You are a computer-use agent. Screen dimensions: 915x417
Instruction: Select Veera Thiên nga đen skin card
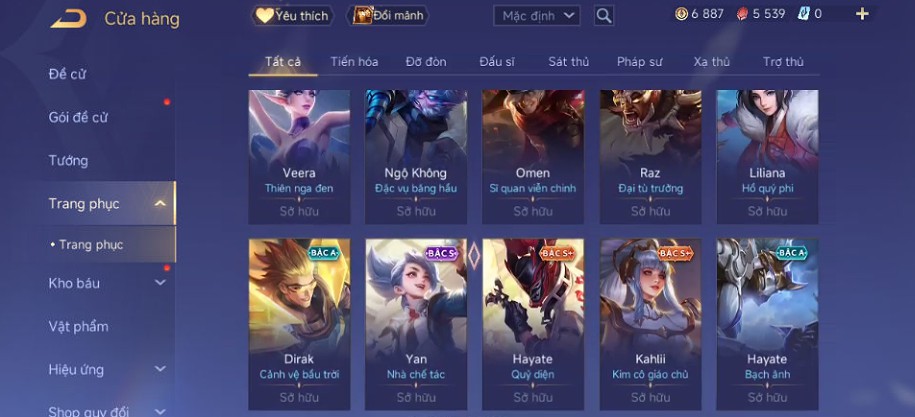tap(299, 157)
